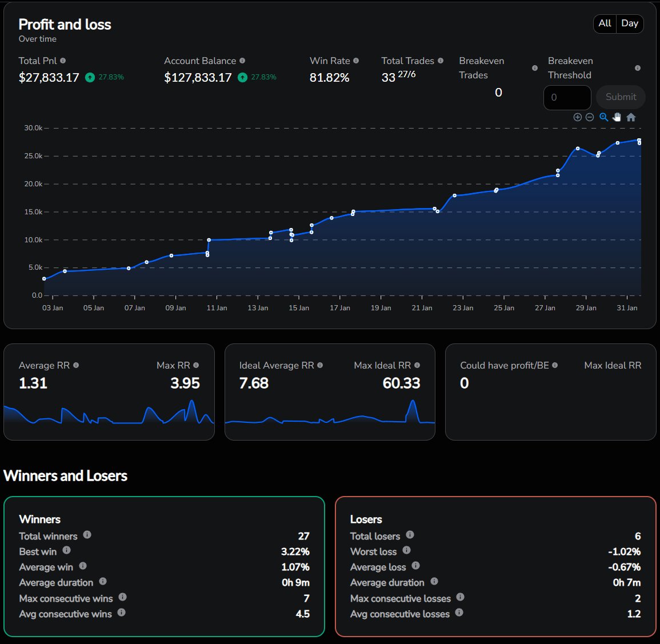Viewport: 660px width, 644px height.
Task: Click the Max RR value 3.95
Action: 185,383
